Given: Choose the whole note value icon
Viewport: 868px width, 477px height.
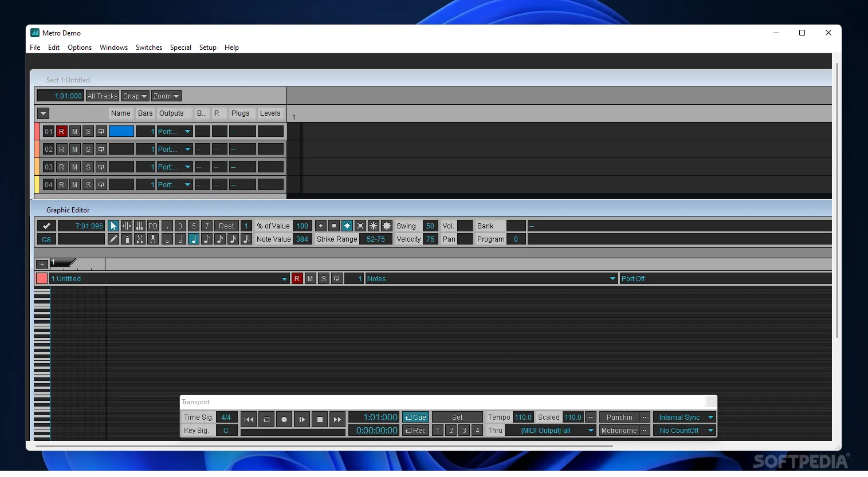Looking at the screenshot, I should click(167, 239).
